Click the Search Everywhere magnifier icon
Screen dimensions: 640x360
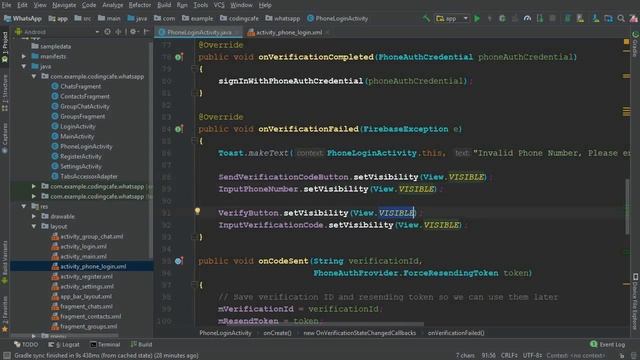click(x=621, y=19)
